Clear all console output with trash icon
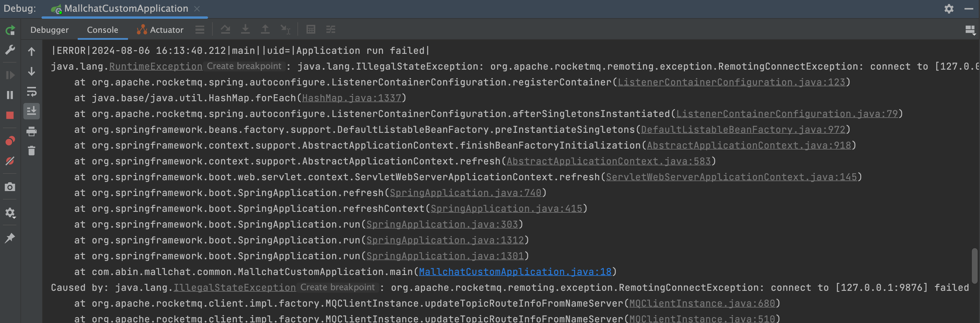This screenshot has width=980, height=323. click(32, 151)
